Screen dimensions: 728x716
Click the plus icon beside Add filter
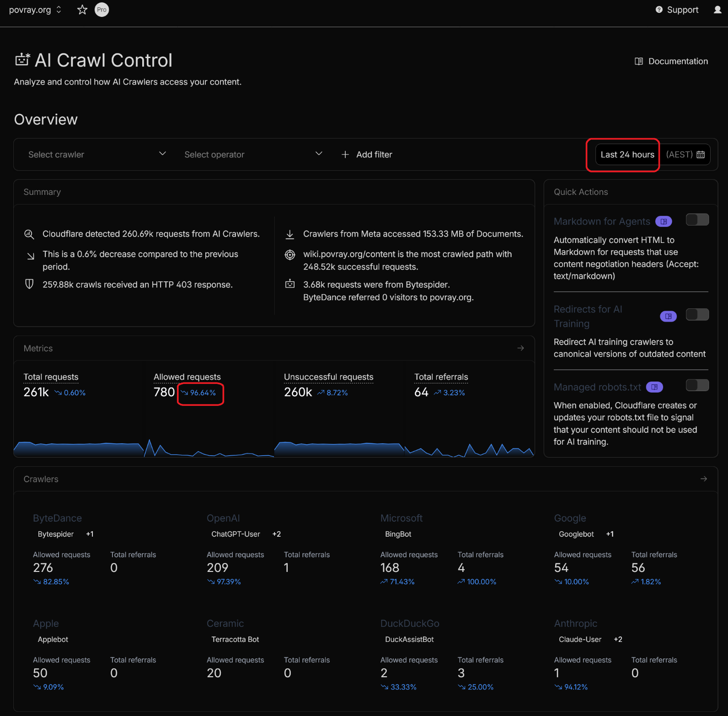345,155
